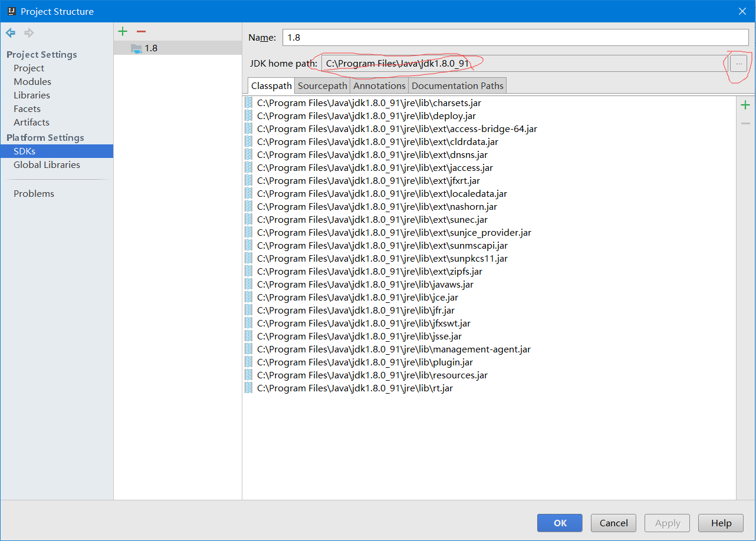The width and height of the screenshot is (756, 541).
Task: Click jar icon beside charsets.jar
Action: 248,103
